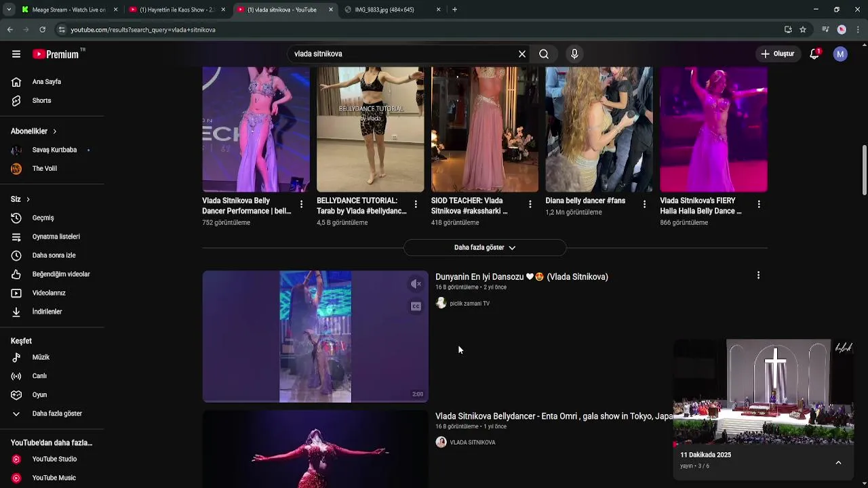Open the Chrome profile avatar
Image resolution: width=868 pixels, height=488 pixels.
[842, 30]
